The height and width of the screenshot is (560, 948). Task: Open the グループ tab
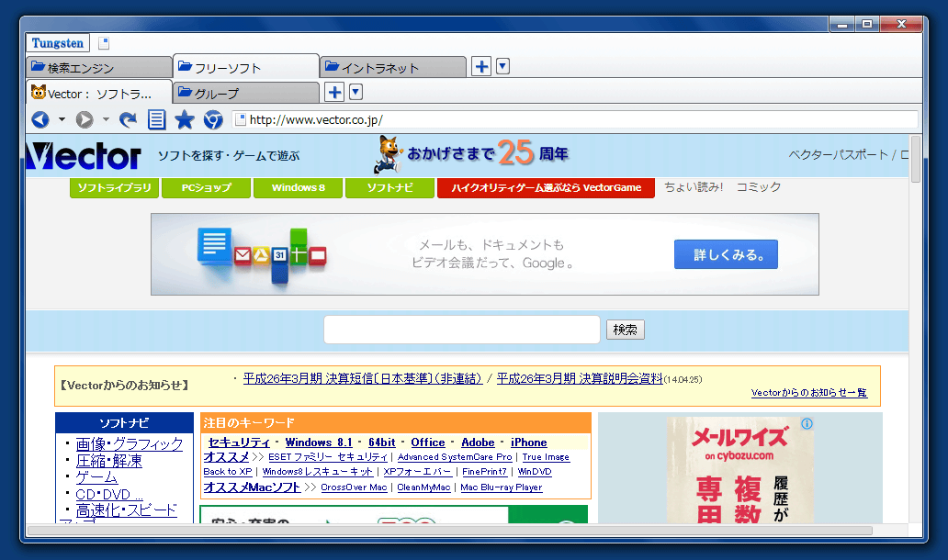click(x=246, y=93)
